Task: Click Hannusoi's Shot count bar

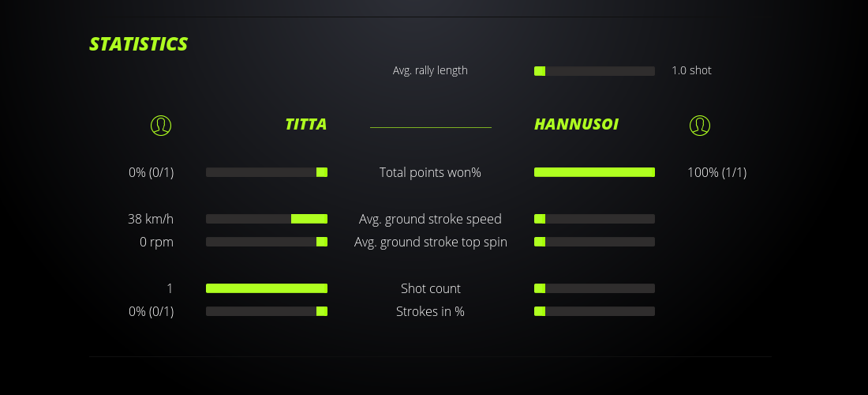Action: [594, 288]
